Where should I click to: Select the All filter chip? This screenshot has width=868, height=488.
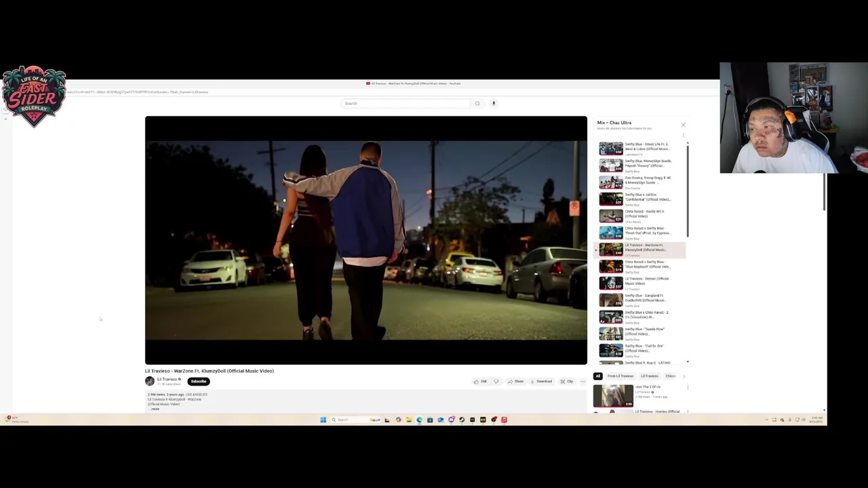(x=597, y=376)
